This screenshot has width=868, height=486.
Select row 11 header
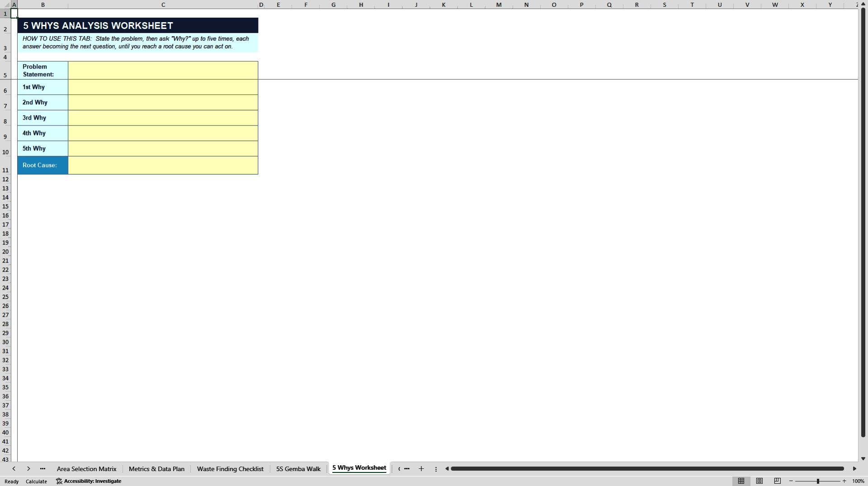click(5, 165)
